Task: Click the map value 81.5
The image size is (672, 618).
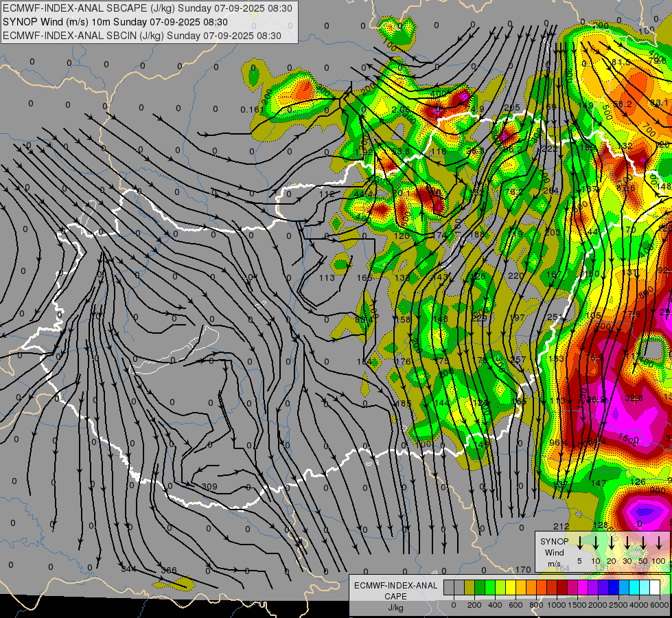Action: pos(621,62)
